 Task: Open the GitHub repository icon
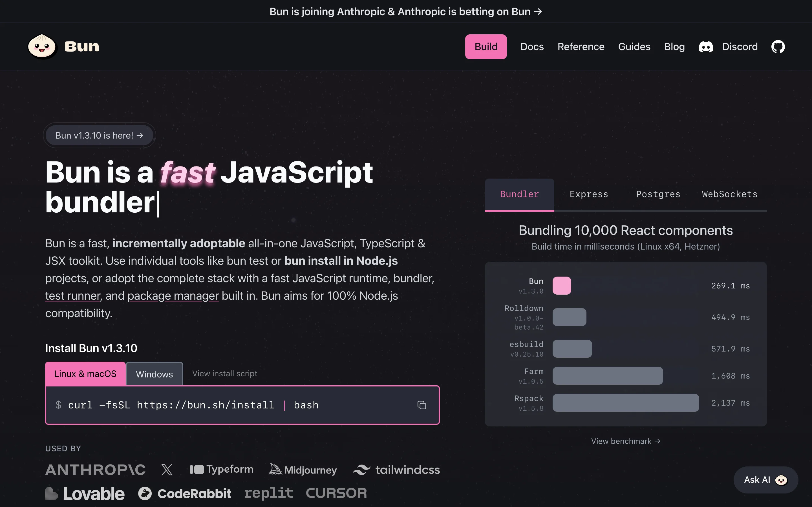tap(778, 46)
